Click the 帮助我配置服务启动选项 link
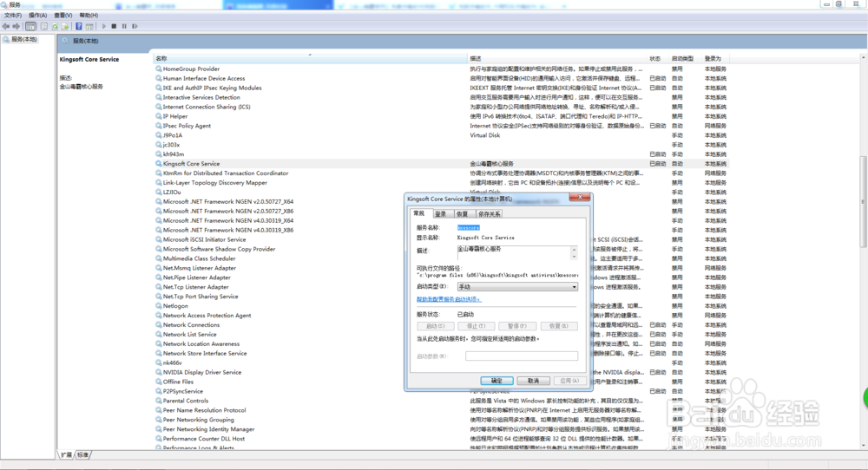 pyautogui.click(x=449, y=299)
